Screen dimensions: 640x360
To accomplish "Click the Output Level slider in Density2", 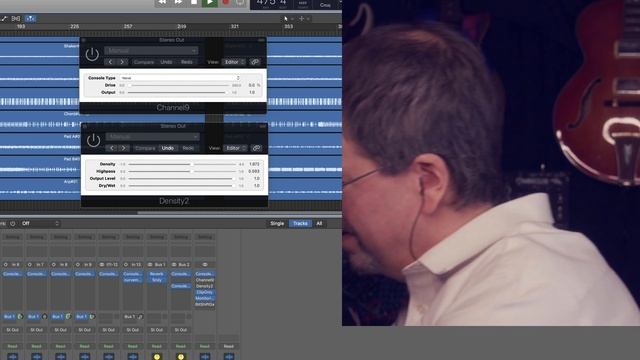I will [182, 179].
